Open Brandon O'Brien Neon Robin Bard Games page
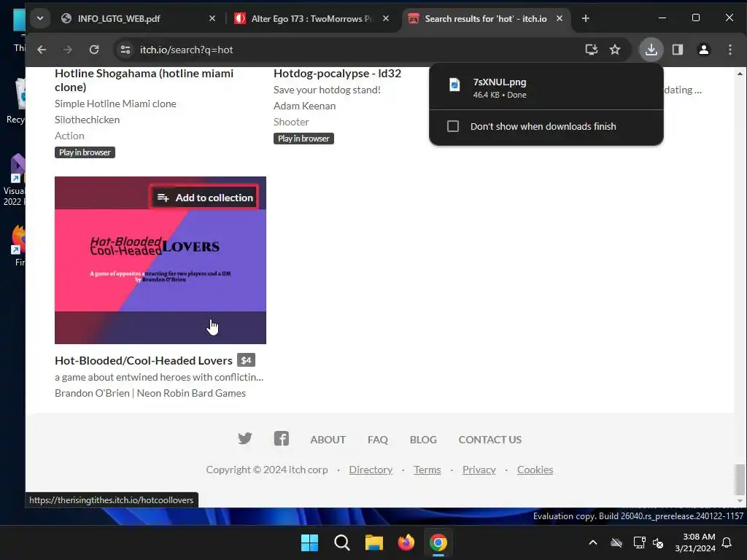The image size is (747, 560). tap(150, 393)
